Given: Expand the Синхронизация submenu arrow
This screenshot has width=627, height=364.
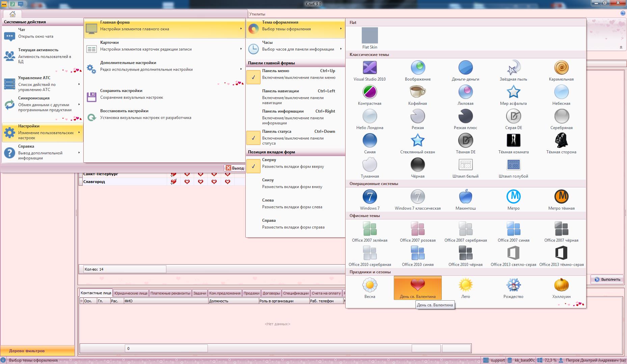Looking at the screenshot, I should click(79, 104).
